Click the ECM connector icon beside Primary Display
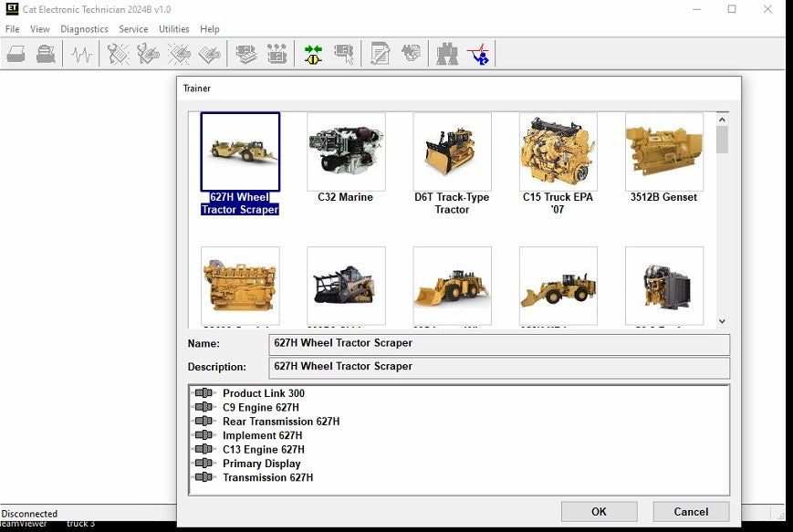Screen dimensions: 793x532 [203, 464]
